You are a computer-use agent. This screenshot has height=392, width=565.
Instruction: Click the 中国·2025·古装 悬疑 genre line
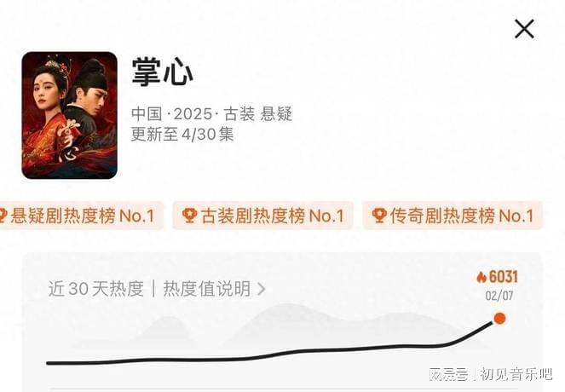211,114
